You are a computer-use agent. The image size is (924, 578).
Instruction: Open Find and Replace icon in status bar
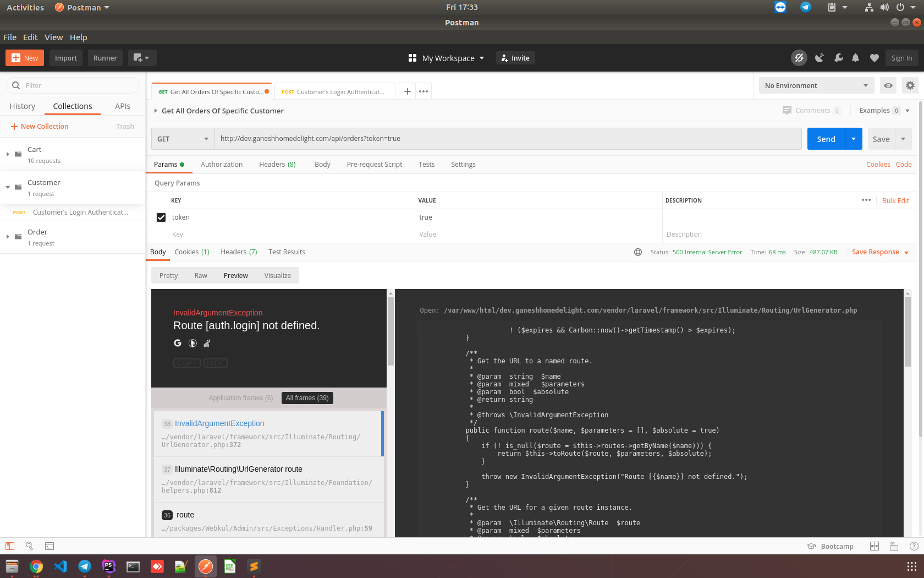point(29,546)
